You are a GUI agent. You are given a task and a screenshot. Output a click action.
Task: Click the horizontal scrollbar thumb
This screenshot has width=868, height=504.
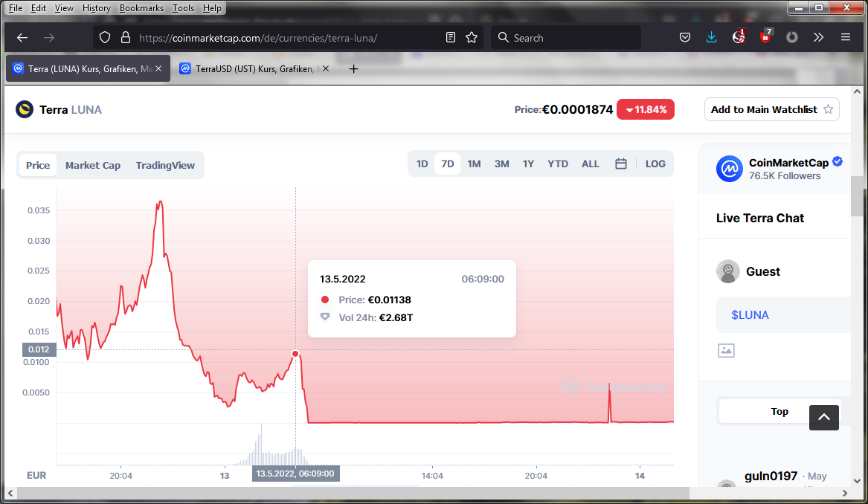pyautogui.click(x=353, y=493)
